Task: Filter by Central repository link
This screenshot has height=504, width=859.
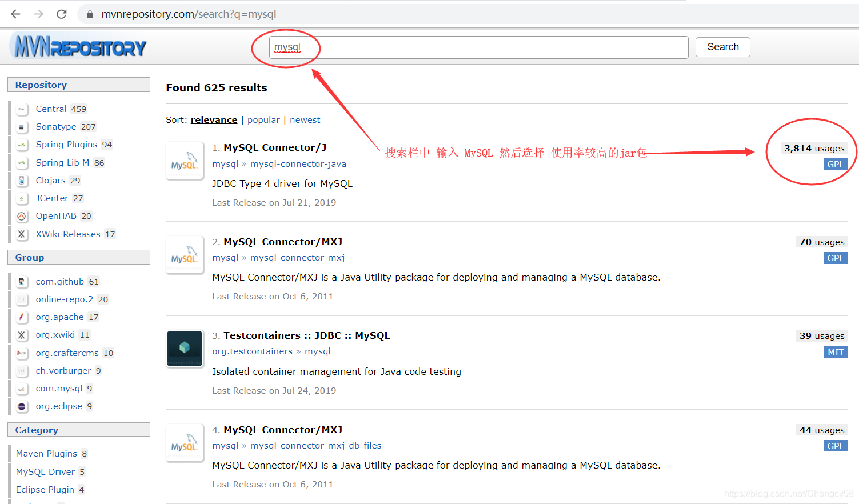Action: tap(51, 109)
